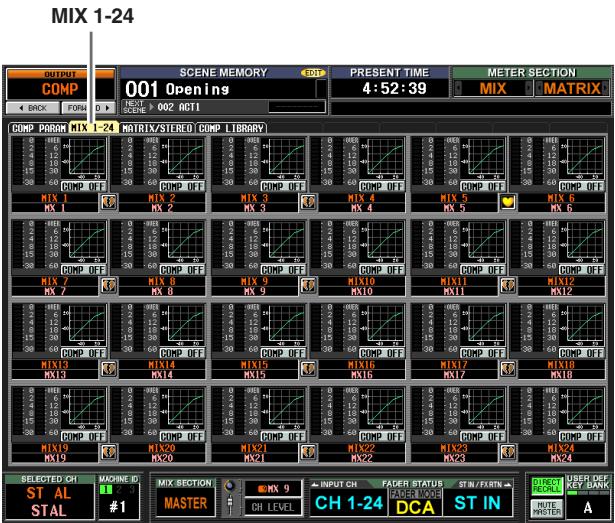Click the pair icon between MIX13 and MIX14
Screen dimensions: 615x523
click(x=109, y=369)
